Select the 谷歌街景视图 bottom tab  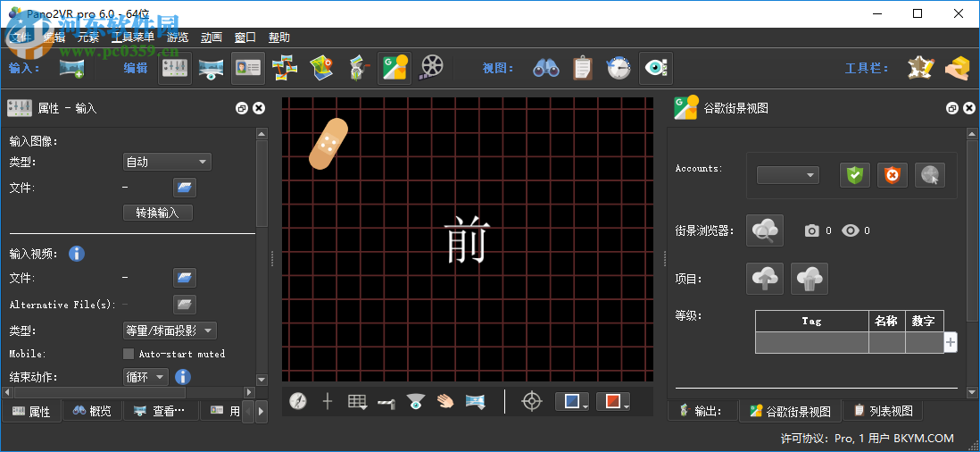pos(791,412)
